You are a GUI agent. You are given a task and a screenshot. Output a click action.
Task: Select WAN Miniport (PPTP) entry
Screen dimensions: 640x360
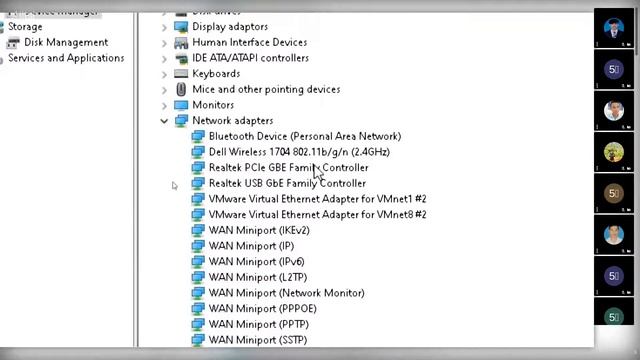point(259,324)
